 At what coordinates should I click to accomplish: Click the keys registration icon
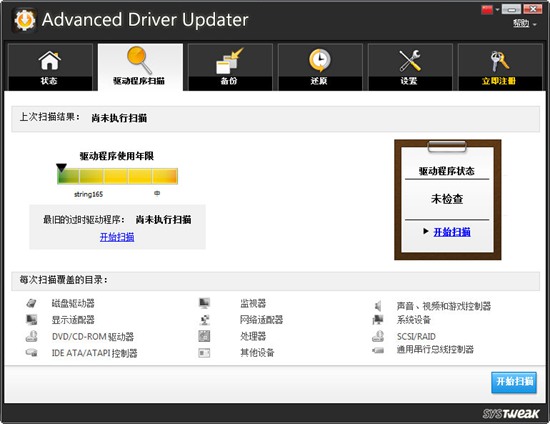coord(499,61)
